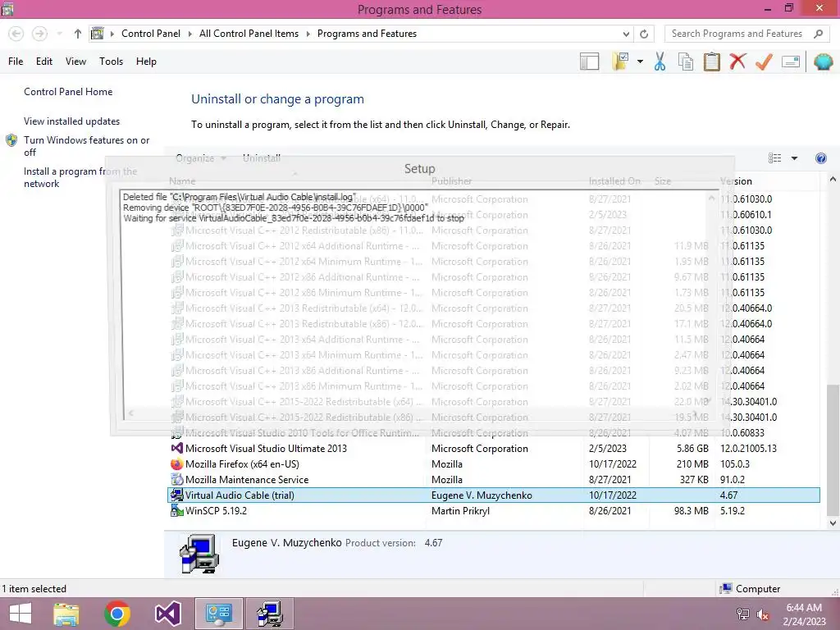Image resolution: width=840 pixels, height=630 pixels.
Task: Click publisher Eugene V. Muzychenko cell
Action: (482, 495)
